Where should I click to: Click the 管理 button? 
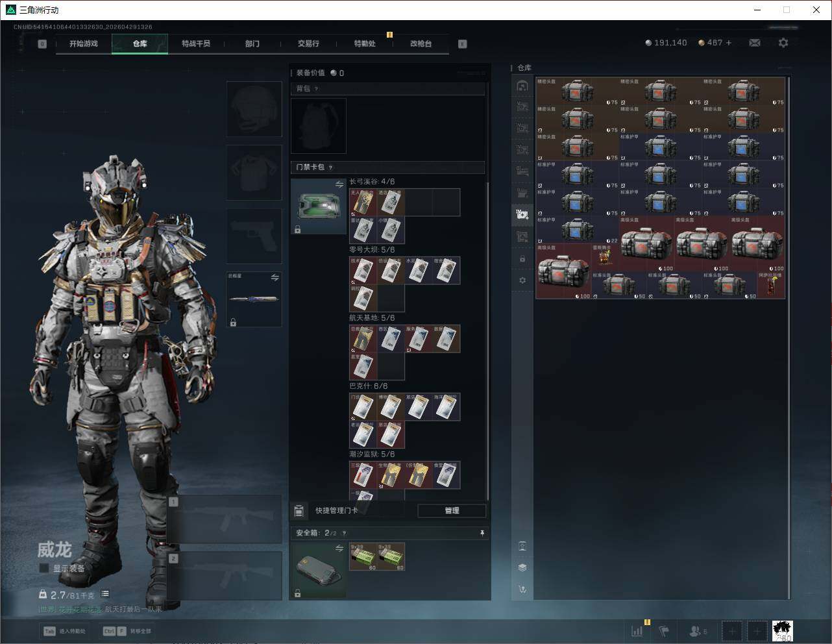click(x=452, y=511)
